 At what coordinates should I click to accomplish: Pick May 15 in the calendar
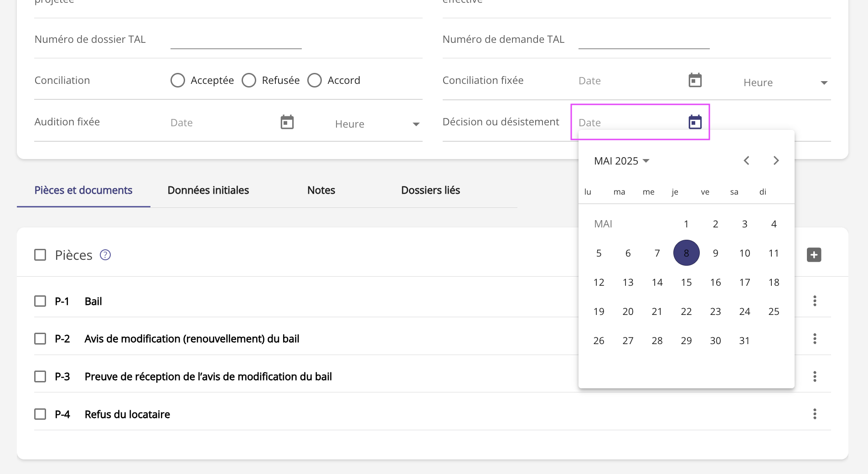(x=686, y=282)
